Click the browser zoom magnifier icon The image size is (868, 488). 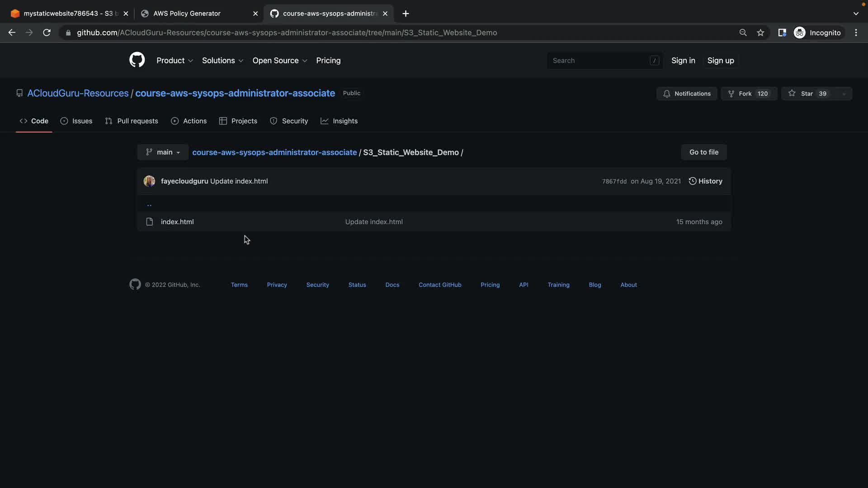[x=743, y=33]
